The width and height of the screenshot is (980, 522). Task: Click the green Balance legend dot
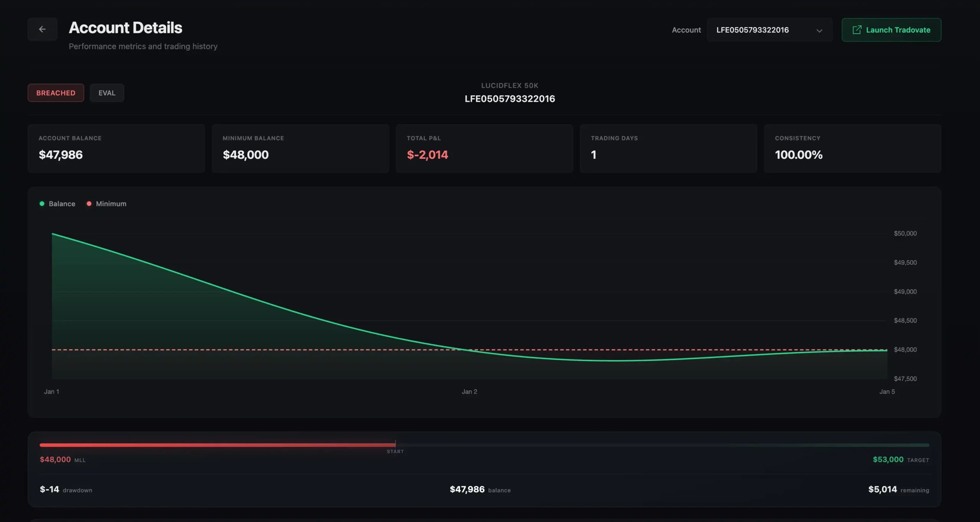[42, 204]
